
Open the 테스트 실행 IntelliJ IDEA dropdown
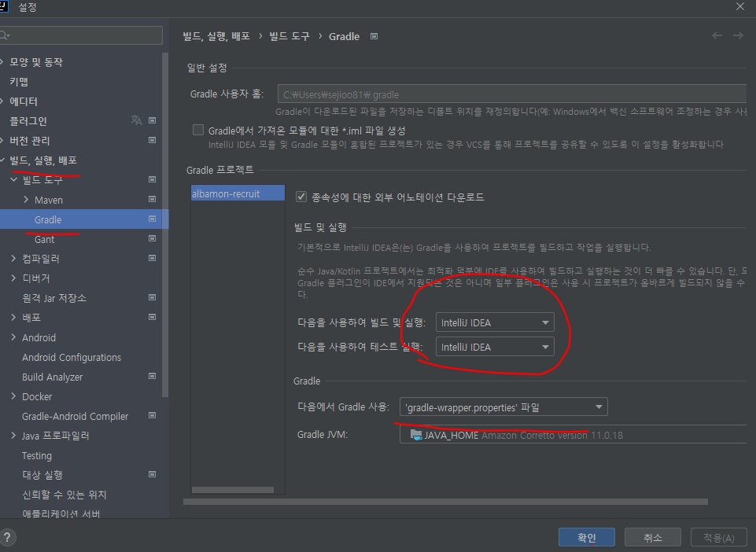(495, 347)
